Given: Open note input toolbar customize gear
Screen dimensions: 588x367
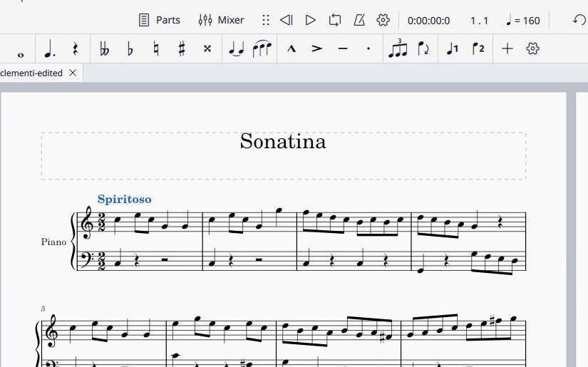Looking at the screenshot, I should coord(532,48).
